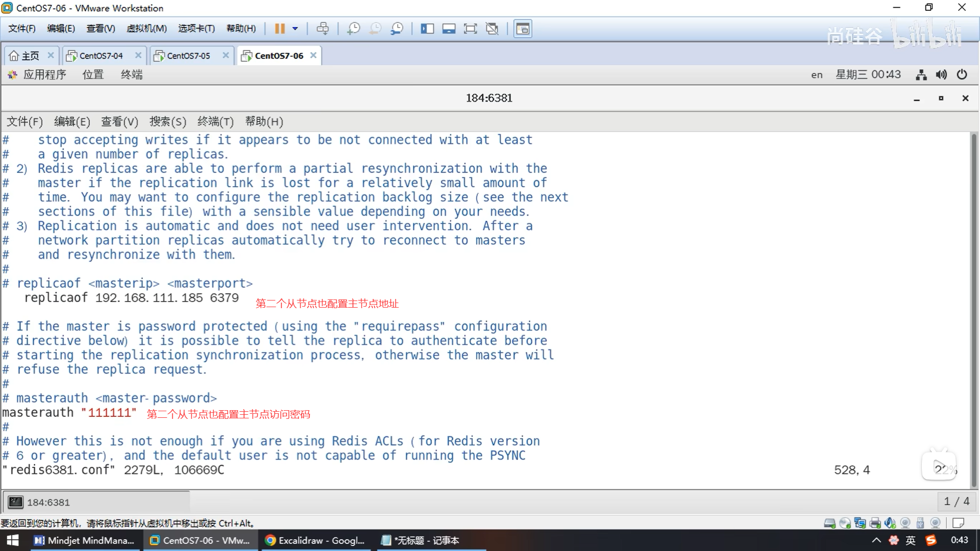Open Excalidraw Chrome window from taskbar
The width and height of the screenshot is (980, 551).
(315, 540)
